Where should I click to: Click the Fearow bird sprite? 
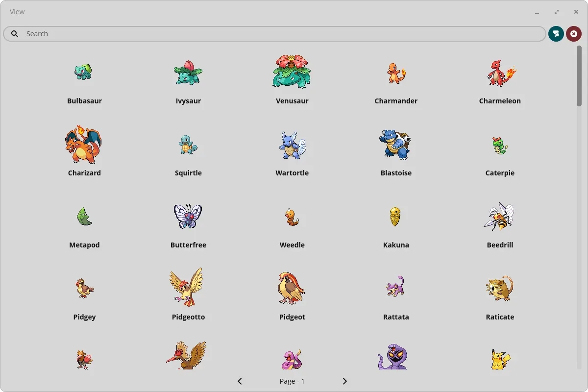pyautogui.click(x=186, y=355)
